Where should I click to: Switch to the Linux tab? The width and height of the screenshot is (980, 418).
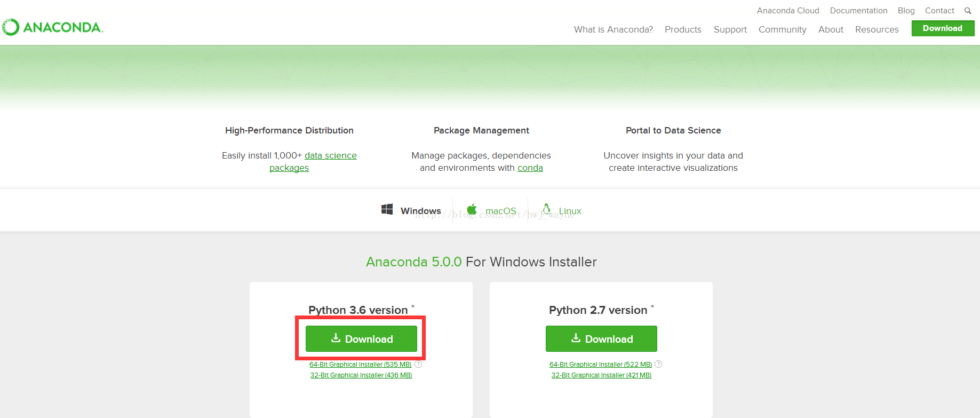click(562, 210)
